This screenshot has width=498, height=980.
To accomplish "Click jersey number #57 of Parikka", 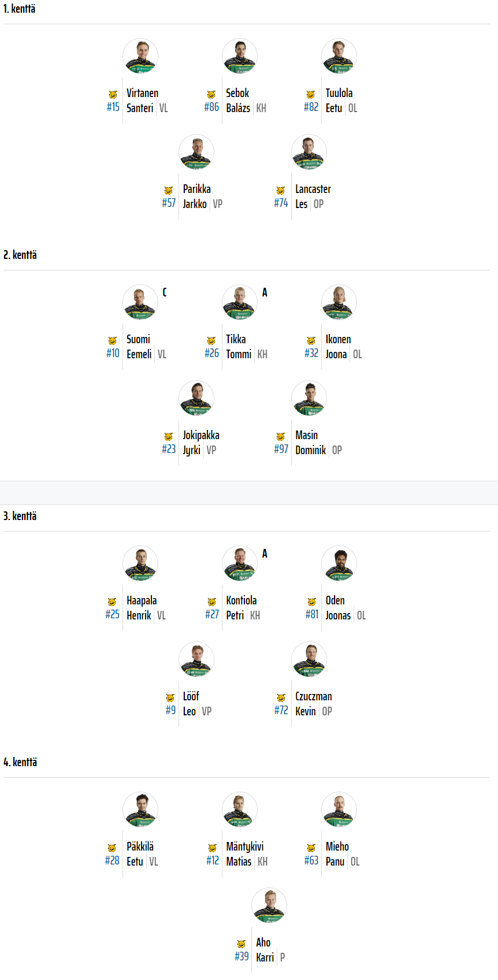I will [x=169, y=203].
